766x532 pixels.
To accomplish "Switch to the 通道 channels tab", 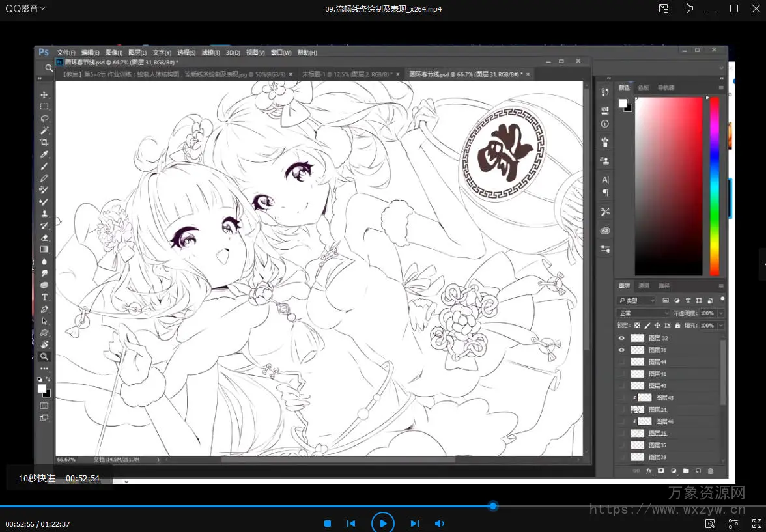I will 644,286.
